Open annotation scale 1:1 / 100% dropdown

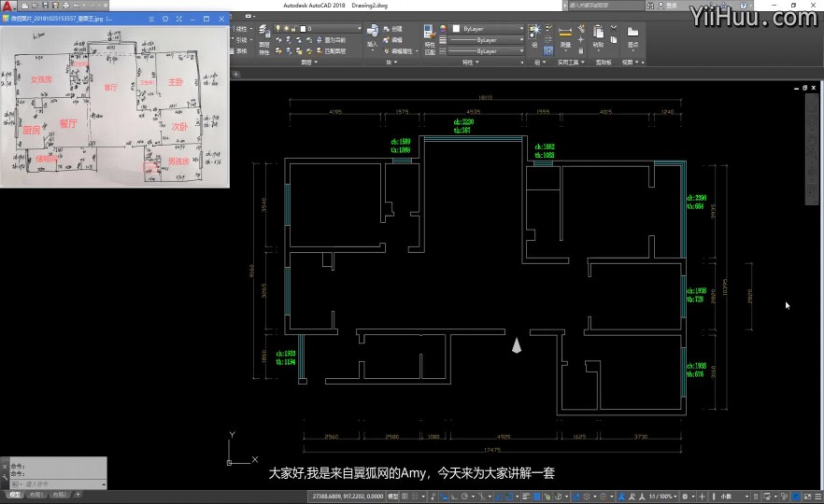[662, 497]
